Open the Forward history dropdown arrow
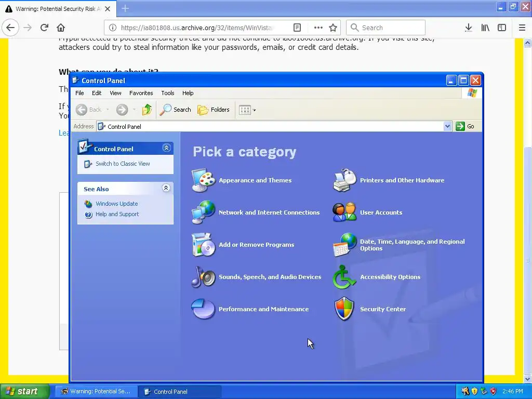Viewport: 532px width, 399px height. 134,110
